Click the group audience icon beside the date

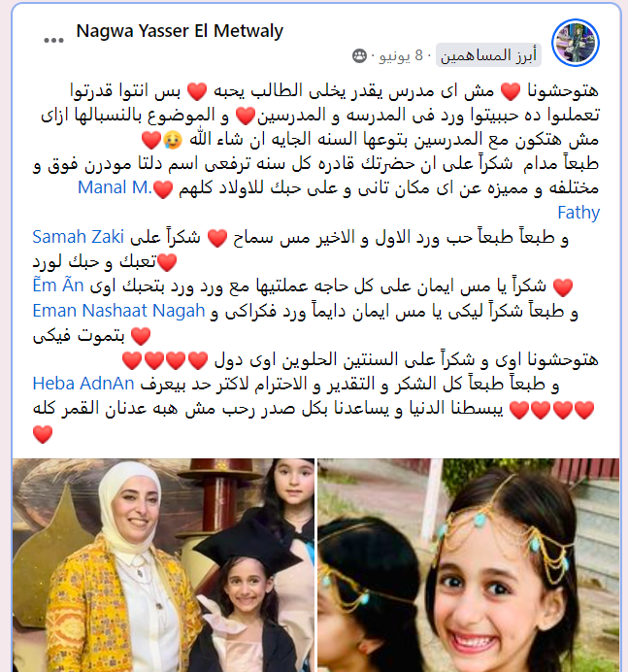pyautogui.click(x=359, y=55)
